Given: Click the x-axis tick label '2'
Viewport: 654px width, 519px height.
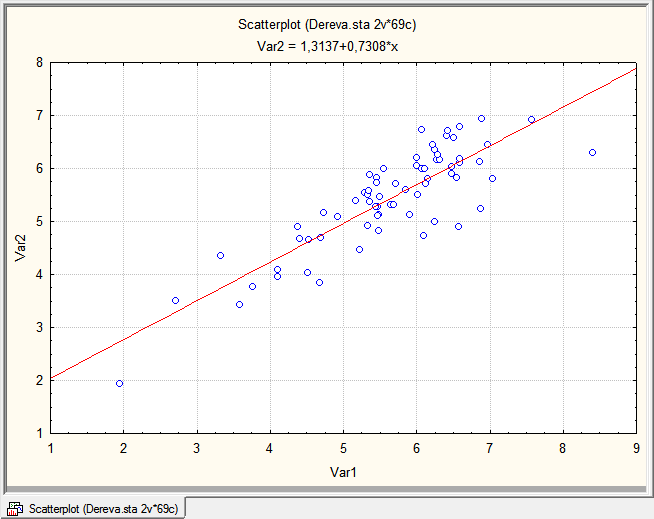Looking at the screenshot, I should point(123,448).
